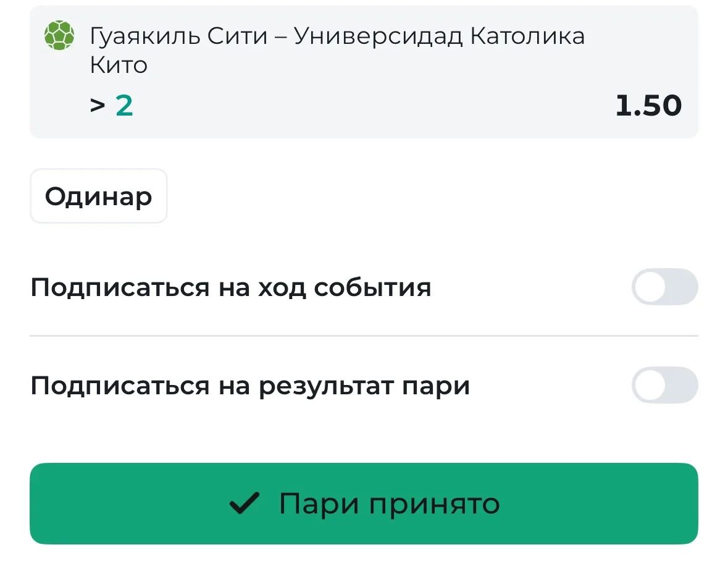This screenshot has width=728, height=584.
Task: Enable the bet result subscription toggle
Action: (664, 385)
